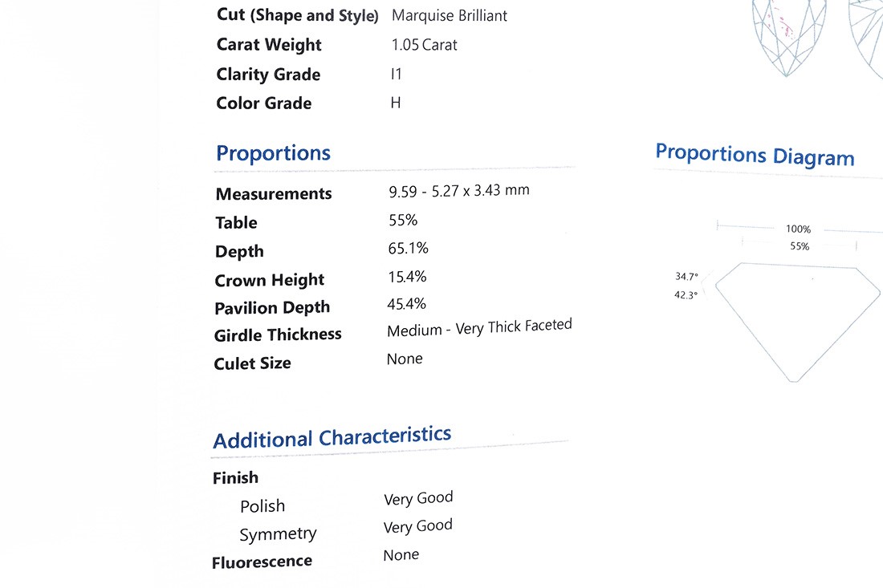Screen dimensions: 883x588
Task: Click the Medium - Very Thick Faceted text
Action: click(479, 328)
